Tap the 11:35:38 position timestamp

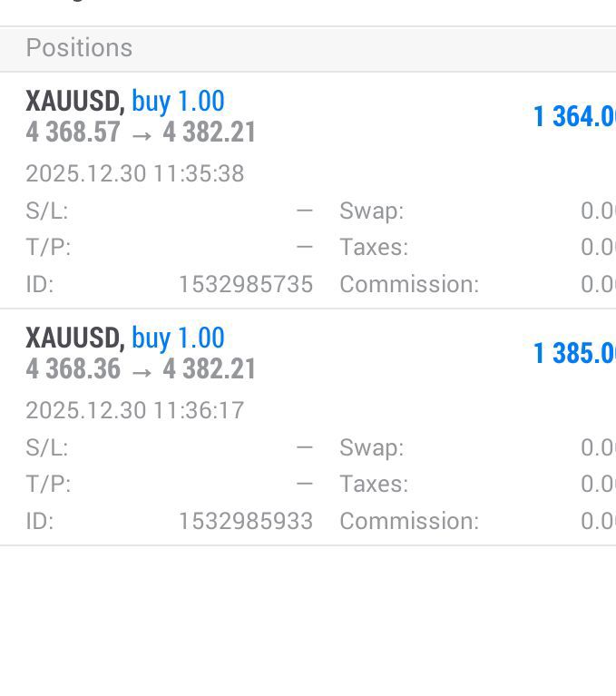pos(134,173)
